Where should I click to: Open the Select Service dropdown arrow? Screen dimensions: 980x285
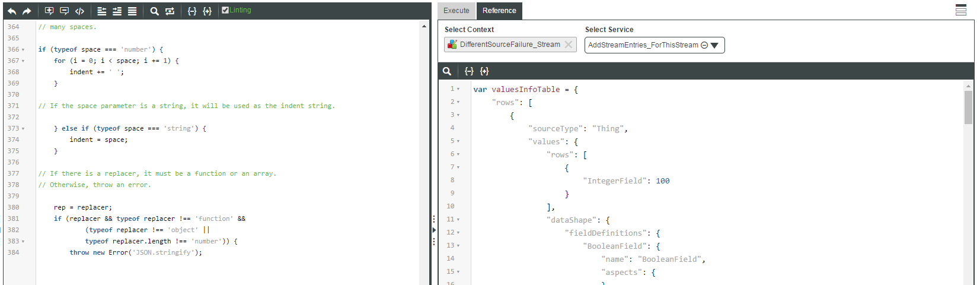(714, 45)
